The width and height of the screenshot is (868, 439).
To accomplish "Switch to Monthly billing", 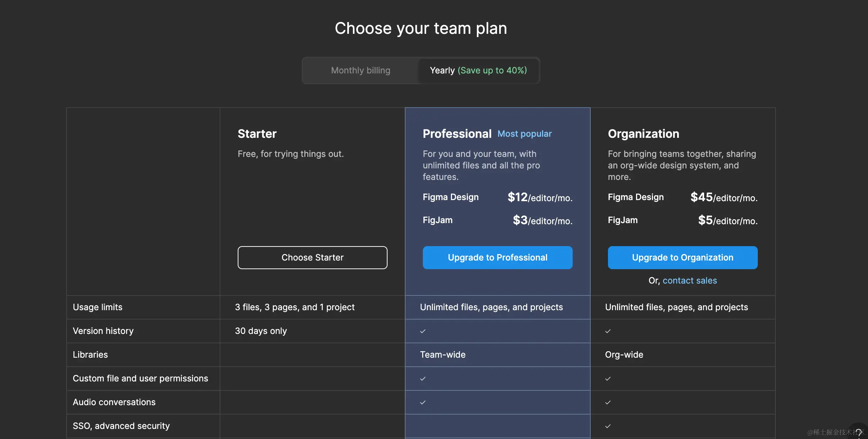I will pyautogui.click(x=361, y=71).
